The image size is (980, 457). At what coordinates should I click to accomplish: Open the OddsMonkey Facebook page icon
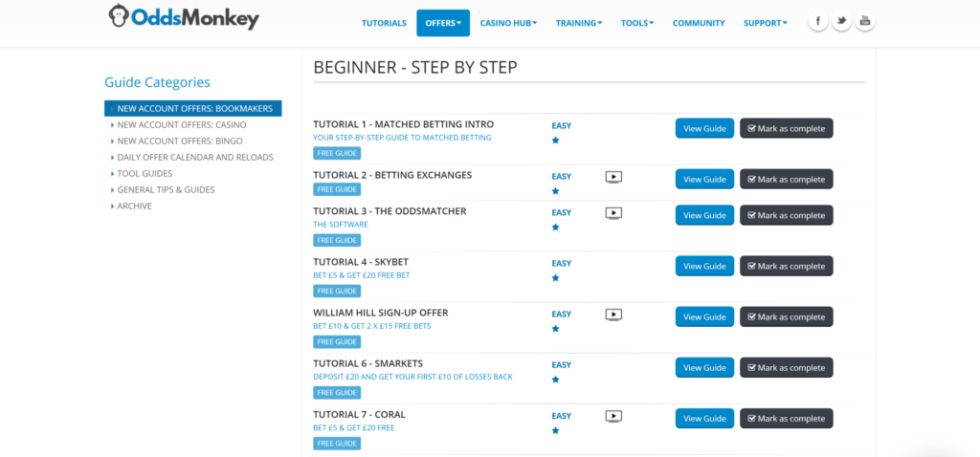tap(818, 21)
